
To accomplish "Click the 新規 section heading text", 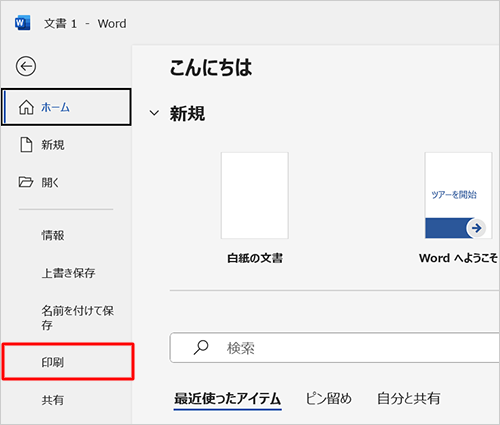I will [187, 113].
